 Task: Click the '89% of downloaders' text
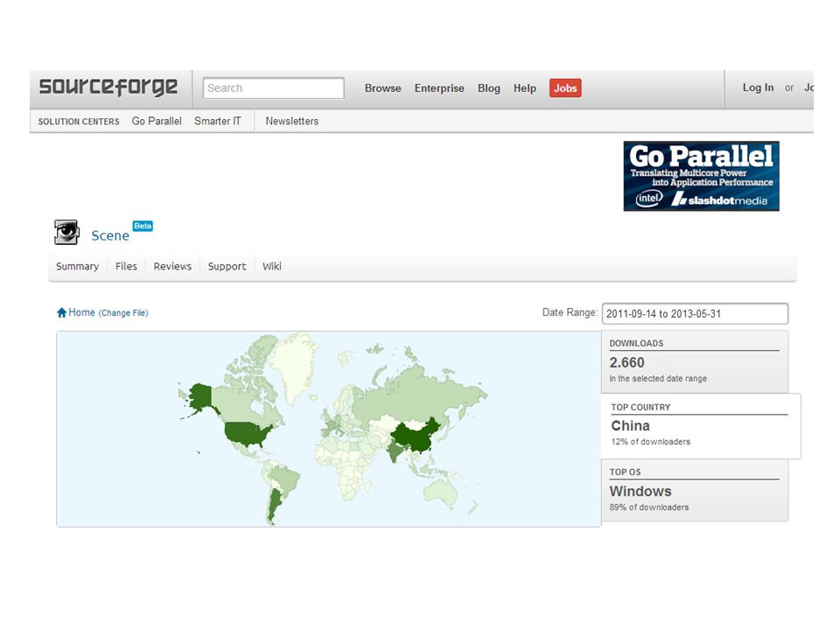point(648,507)
